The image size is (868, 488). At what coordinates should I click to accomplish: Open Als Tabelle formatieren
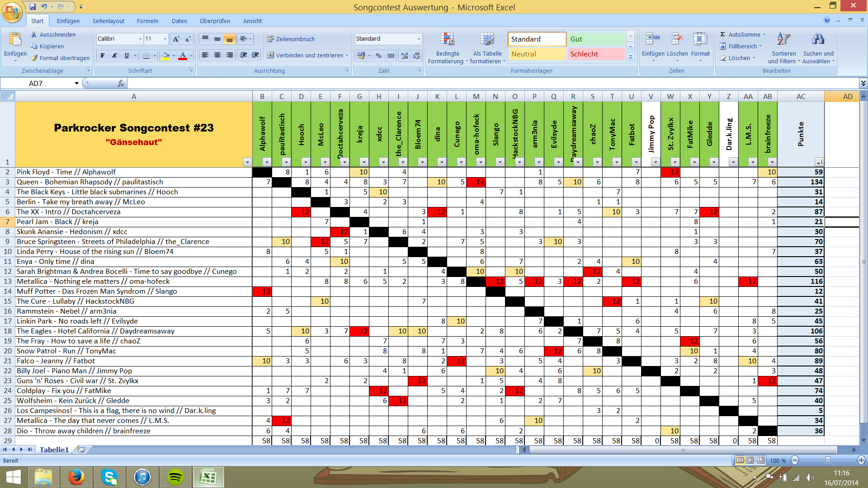[487, 48]
